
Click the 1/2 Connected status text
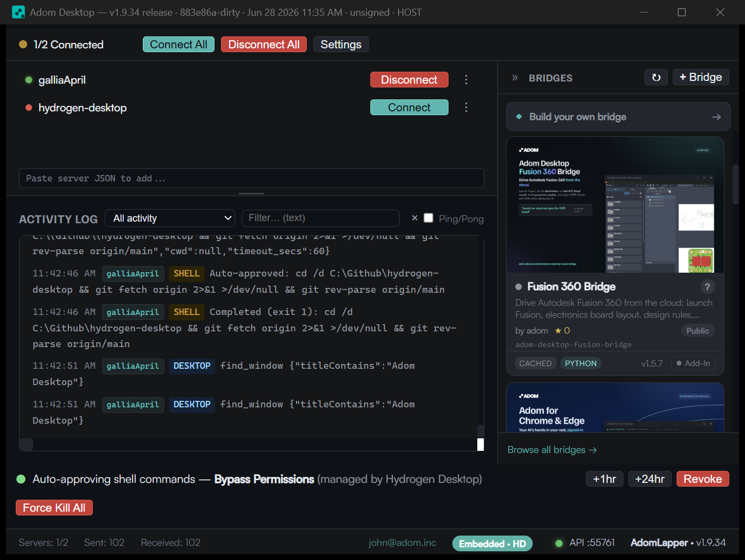tap(68, 45)
